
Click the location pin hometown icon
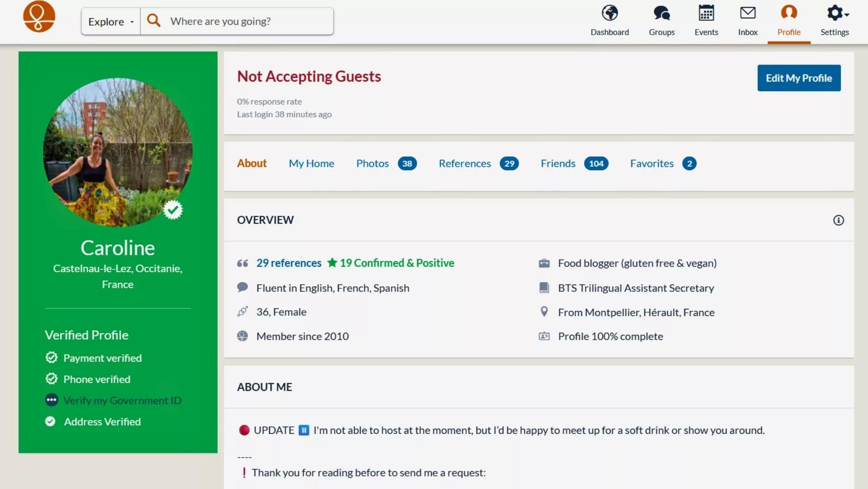[x=544, y=311]
